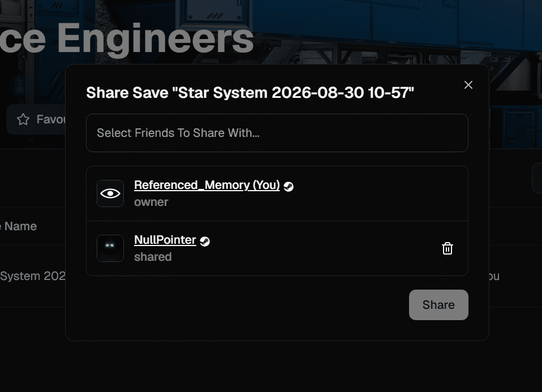Viewport: 542px width, 392px height.
Task: Remove NullPointer's access with the trash icon
Action: pos(448,248)
